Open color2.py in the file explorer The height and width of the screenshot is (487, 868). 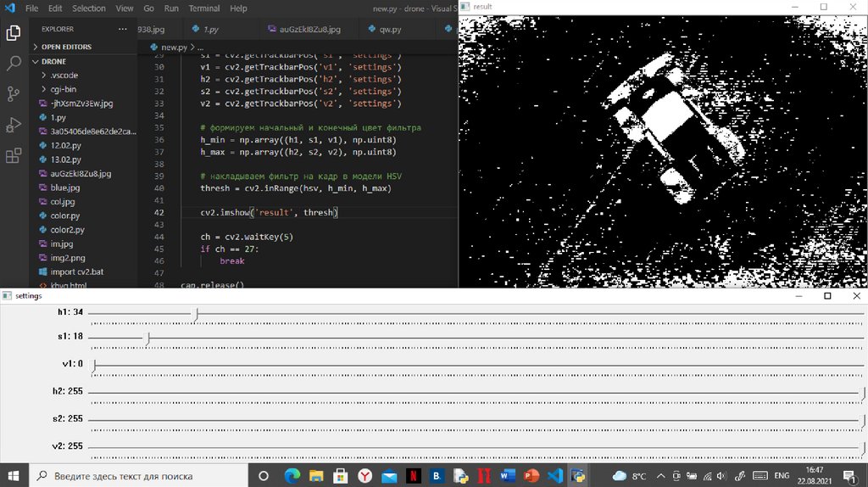(67, 229)
